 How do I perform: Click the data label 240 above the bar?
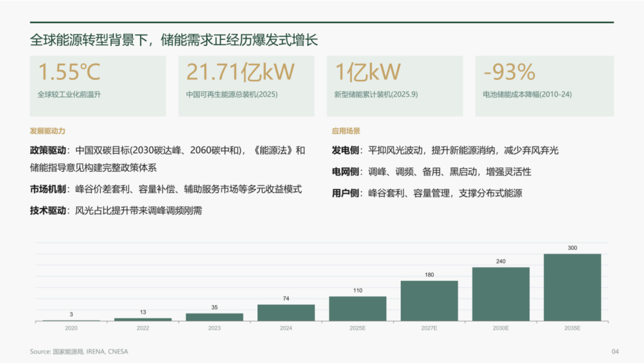[501, 261]
